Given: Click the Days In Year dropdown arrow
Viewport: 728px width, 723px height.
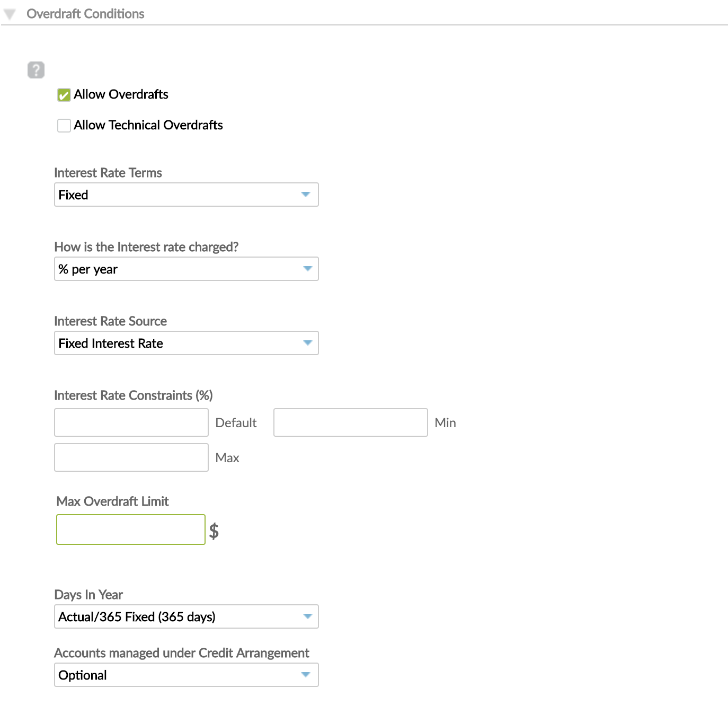Looking at the screenshot, I should (x=307, y=616).
